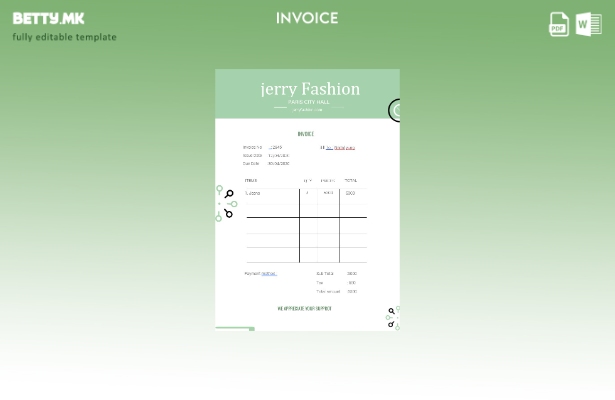This screenshot has width=615, height=400.
Task: Click the Sub Total row
Action: pyautogui.click(x=336, y=273)
